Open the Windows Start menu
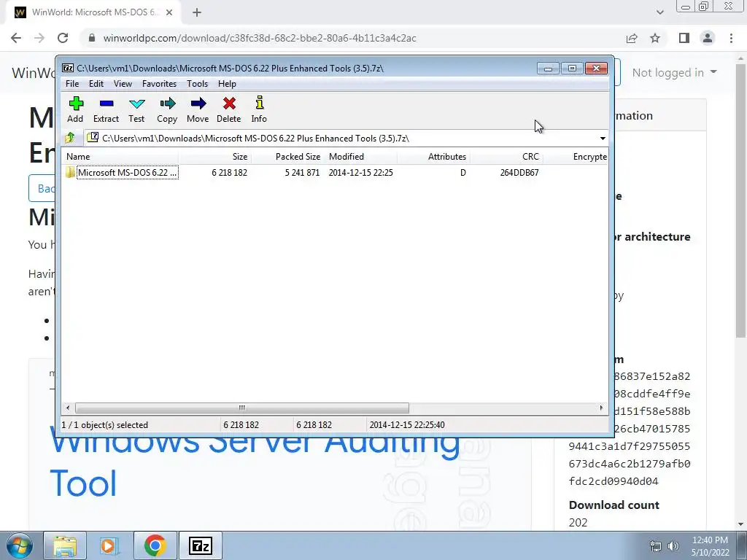The height and width of the screenshot is (560, 747). [x=19, y=545]
